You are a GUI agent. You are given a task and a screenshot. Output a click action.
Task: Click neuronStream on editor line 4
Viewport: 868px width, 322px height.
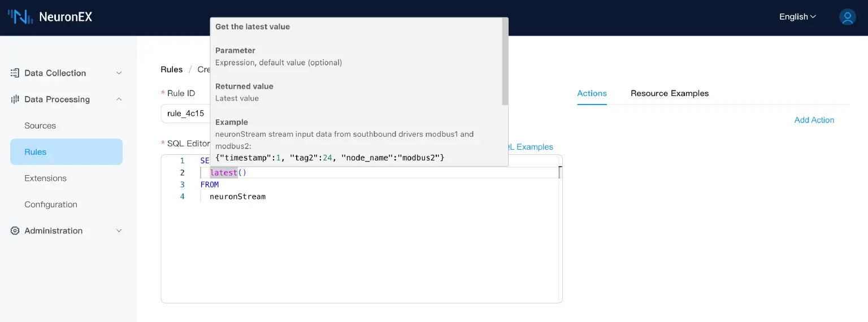click(237, 197)
